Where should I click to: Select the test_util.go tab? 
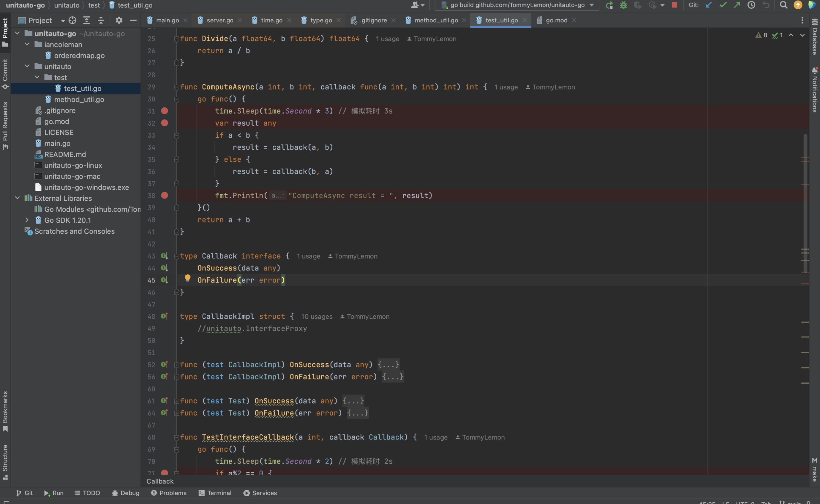(x=501, y=19)
